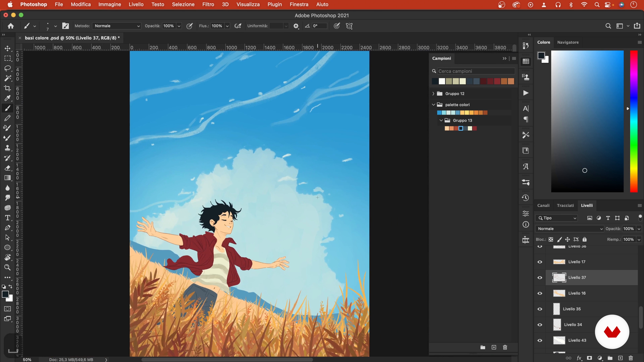Open the Immagine menu
Image resolution: width=644 pixels, height=362 pixels.
point(110,5)
